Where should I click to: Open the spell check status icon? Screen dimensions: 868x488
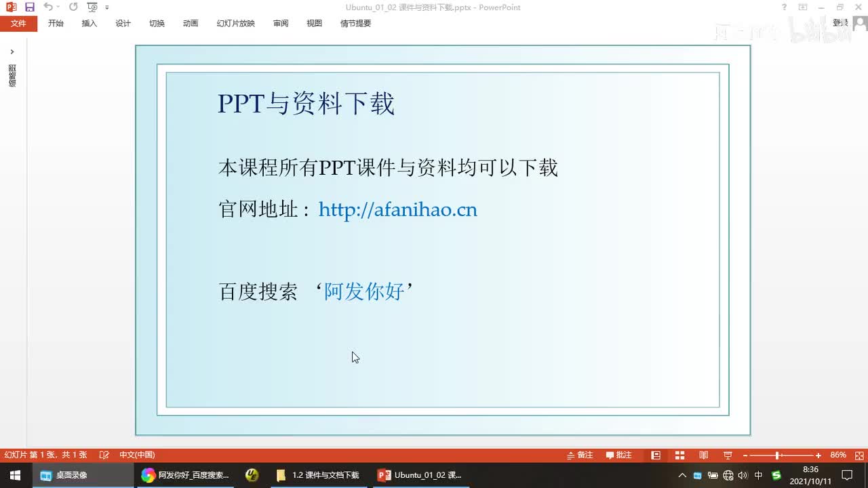click(x=104, y=455)
